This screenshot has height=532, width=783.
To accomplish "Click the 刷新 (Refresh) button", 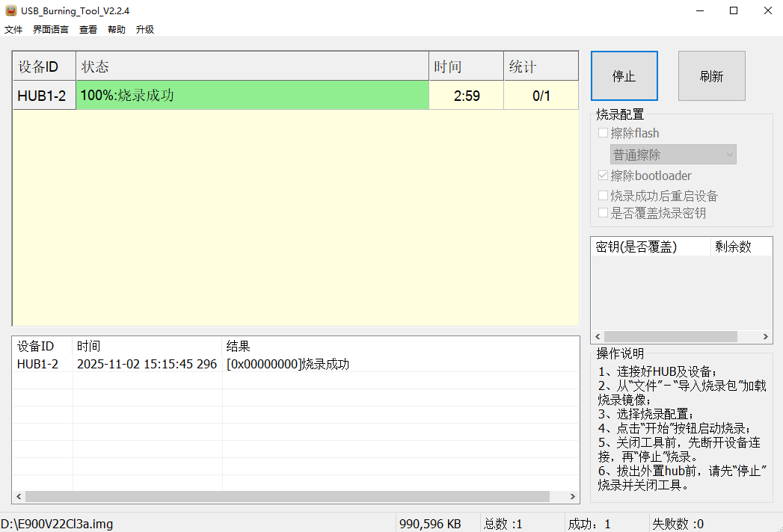I will pos(711,75).
